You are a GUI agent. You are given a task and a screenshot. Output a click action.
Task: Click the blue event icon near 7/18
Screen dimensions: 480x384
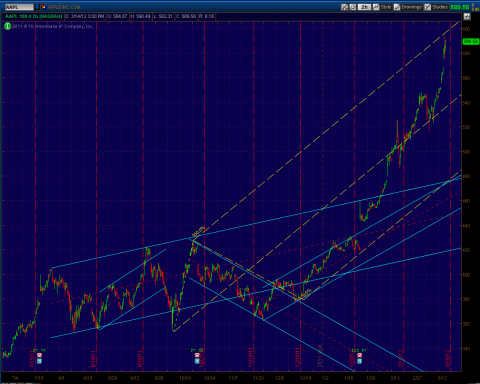tap(39, 361)
